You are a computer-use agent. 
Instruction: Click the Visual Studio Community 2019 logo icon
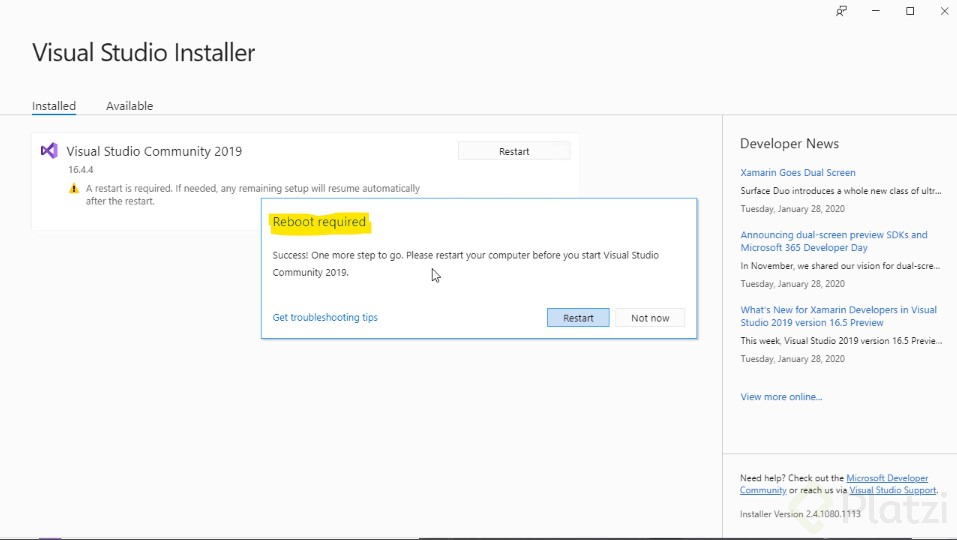pos(49,150)
